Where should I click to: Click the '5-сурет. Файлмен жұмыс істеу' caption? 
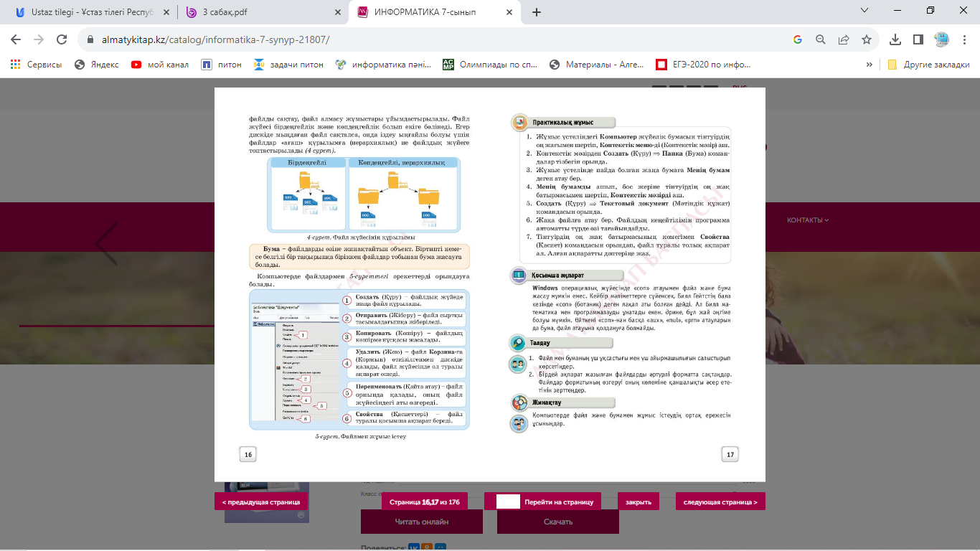coord(360,436)
